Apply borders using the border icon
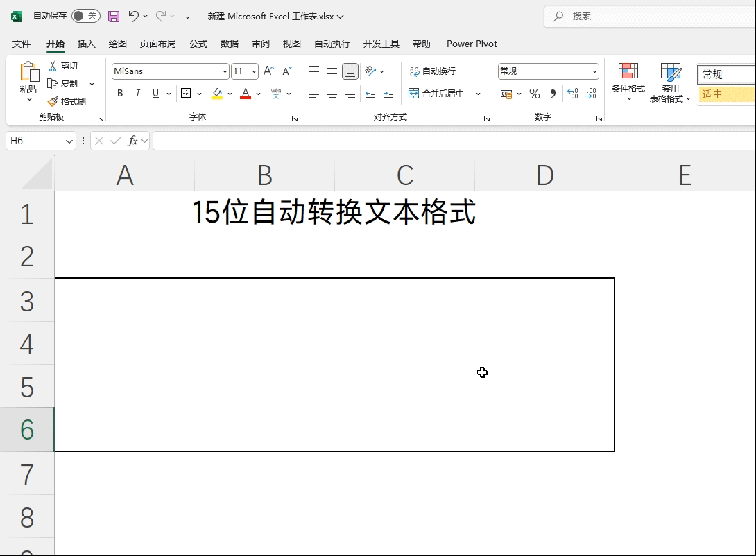 (x=186, y=94)
